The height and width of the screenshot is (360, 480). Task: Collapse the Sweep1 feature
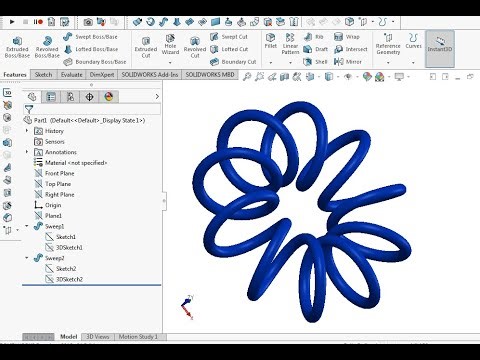27,226
